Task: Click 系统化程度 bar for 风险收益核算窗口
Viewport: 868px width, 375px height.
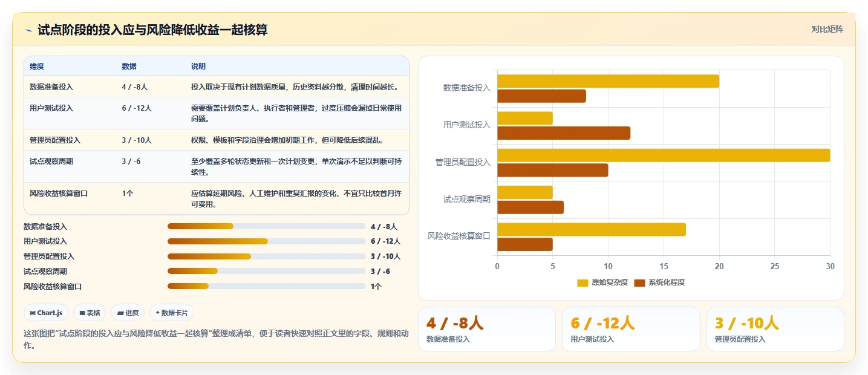Action: tap(525, 244)
